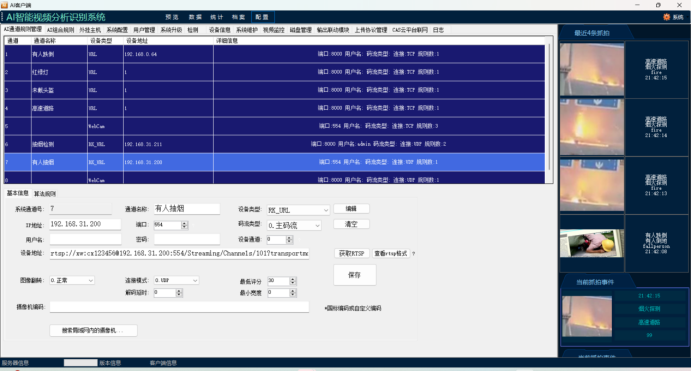Switch to the 日志 tab

pyautogui.click(x=438, y=30)
